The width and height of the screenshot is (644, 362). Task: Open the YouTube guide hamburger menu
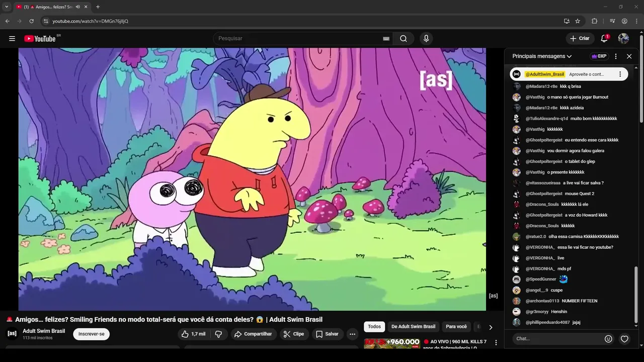coord(12,39)
